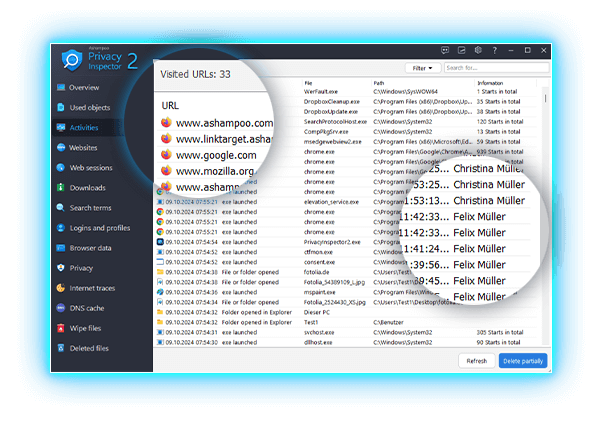
Task: Click the vertical scrollbar thumb of the list
Action: point(545,98)
